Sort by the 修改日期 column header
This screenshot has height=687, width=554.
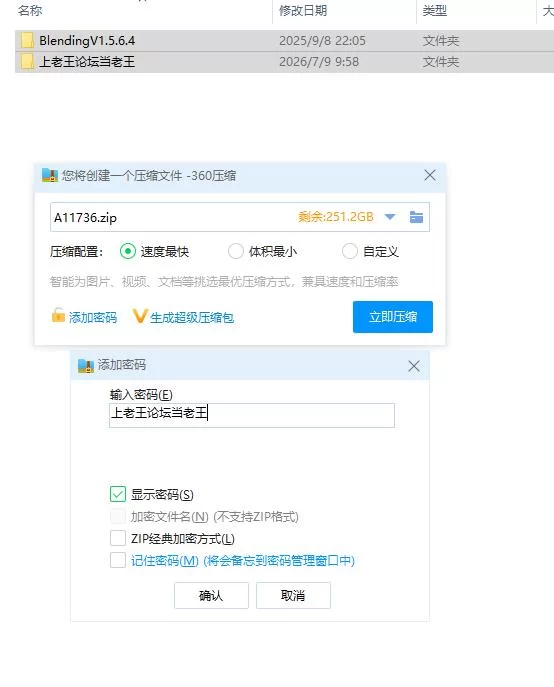tap(303, 11)
